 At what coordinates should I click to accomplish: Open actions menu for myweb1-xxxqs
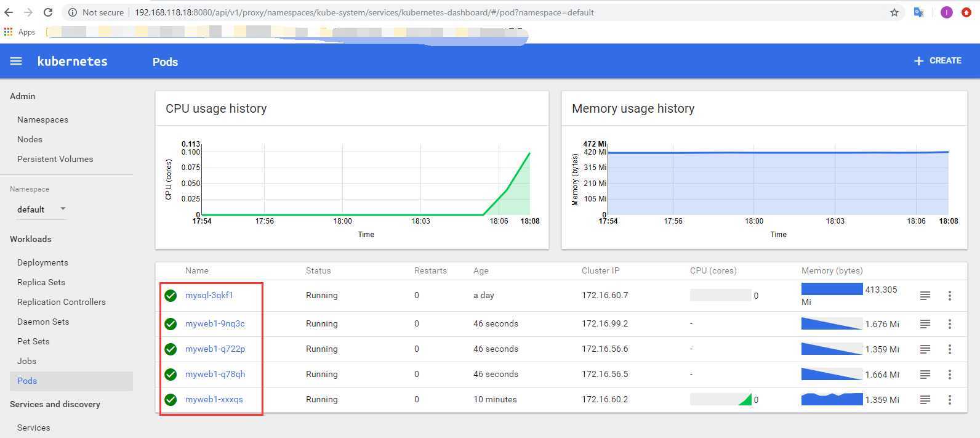[950, 400]
